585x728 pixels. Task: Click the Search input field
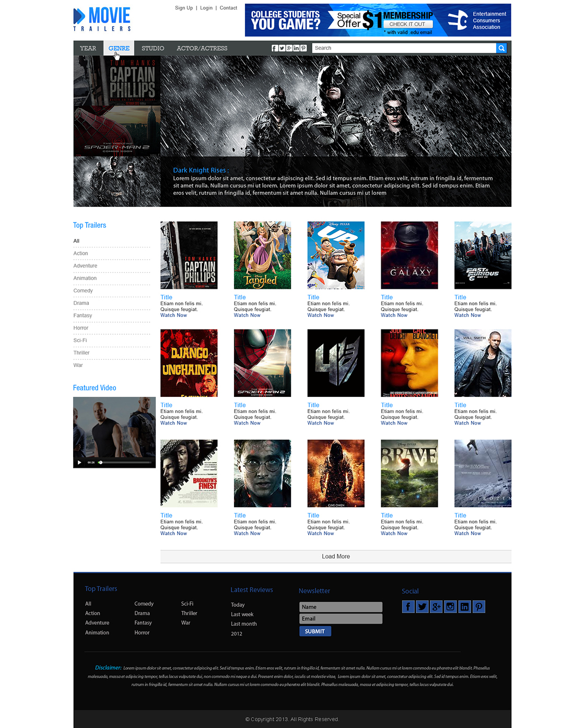click(x=404, y=48)
